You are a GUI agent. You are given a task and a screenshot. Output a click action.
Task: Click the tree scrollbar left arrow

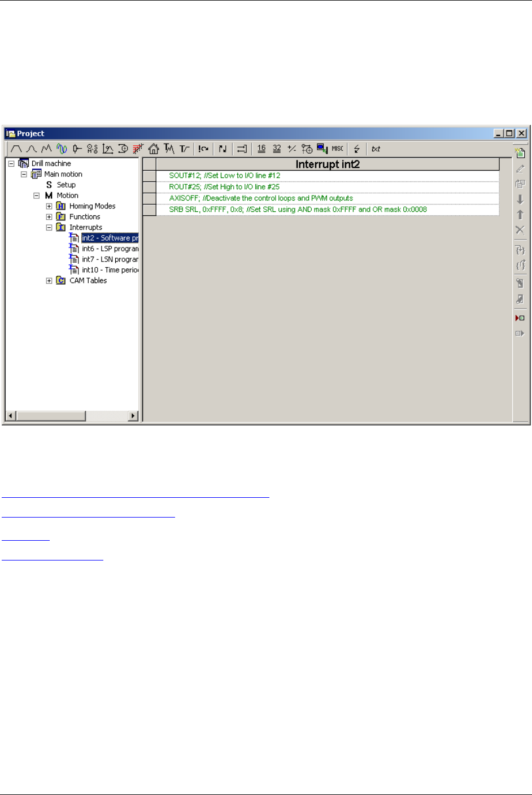click(11, 416)
